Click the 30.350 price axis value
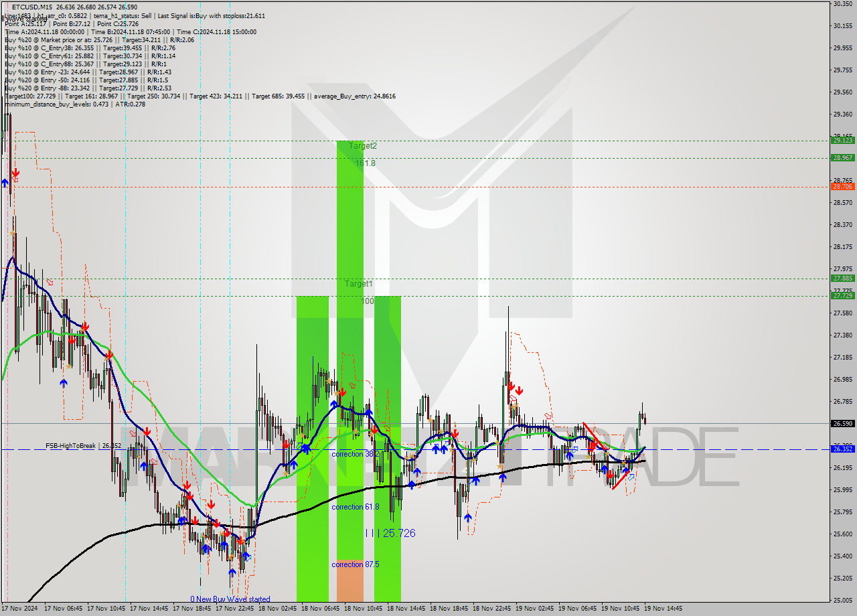Viewport: 857px width, 616px height. (x=842, y=4)
